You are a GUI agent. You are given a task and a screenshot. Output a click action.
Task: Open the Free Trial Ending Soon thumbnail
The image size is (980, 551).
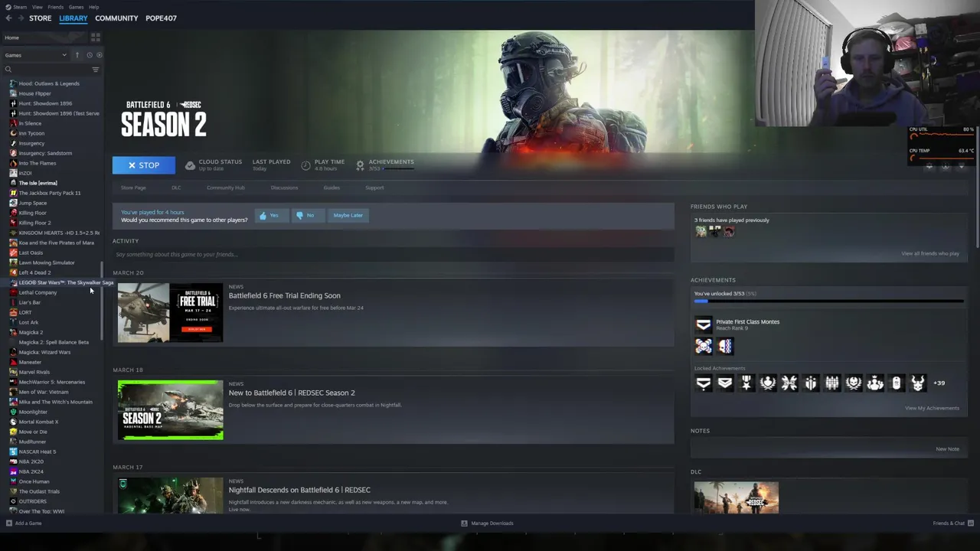coord(170,312)
